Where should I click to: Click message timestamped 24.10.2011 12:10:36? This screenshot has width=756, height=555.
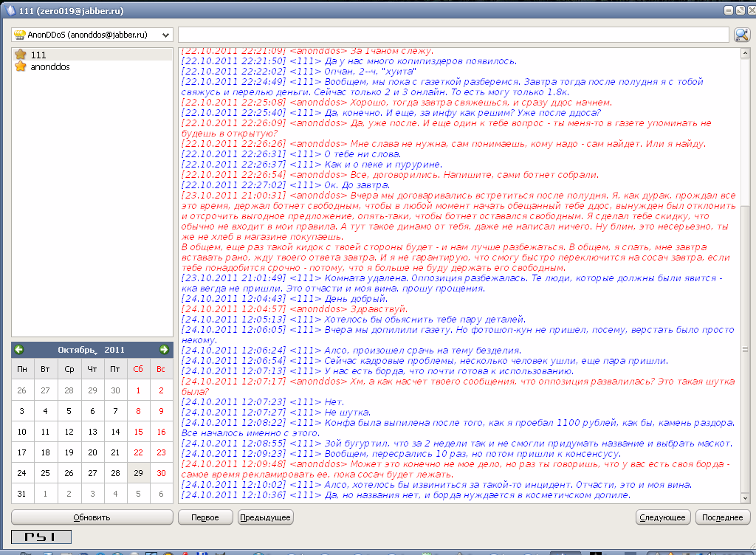(x=406, y=494)
